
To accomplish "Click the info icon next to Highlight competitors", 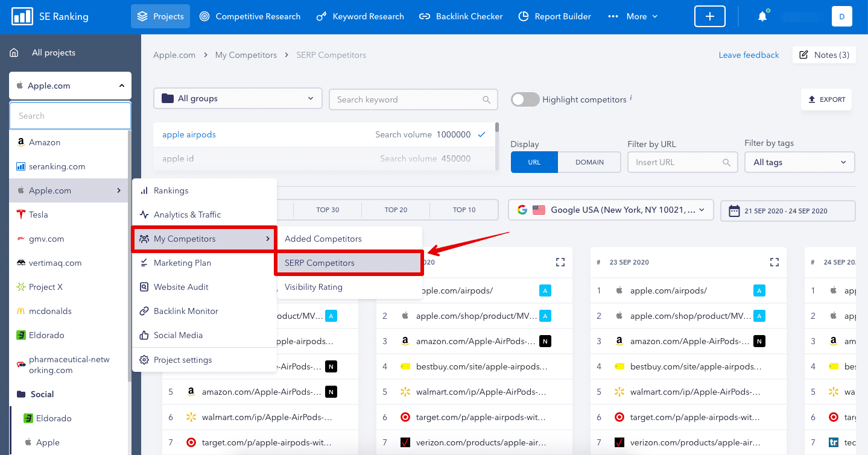I will click(x=631, y=98).
